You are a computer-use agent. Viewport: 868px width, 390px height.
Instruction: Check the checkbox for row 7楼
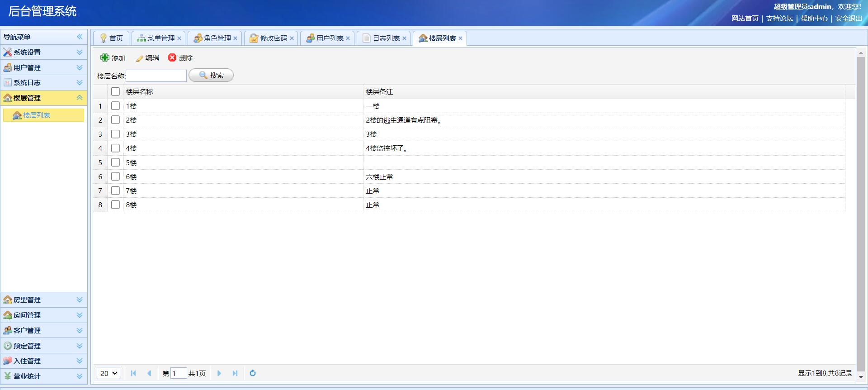point(115,190)
